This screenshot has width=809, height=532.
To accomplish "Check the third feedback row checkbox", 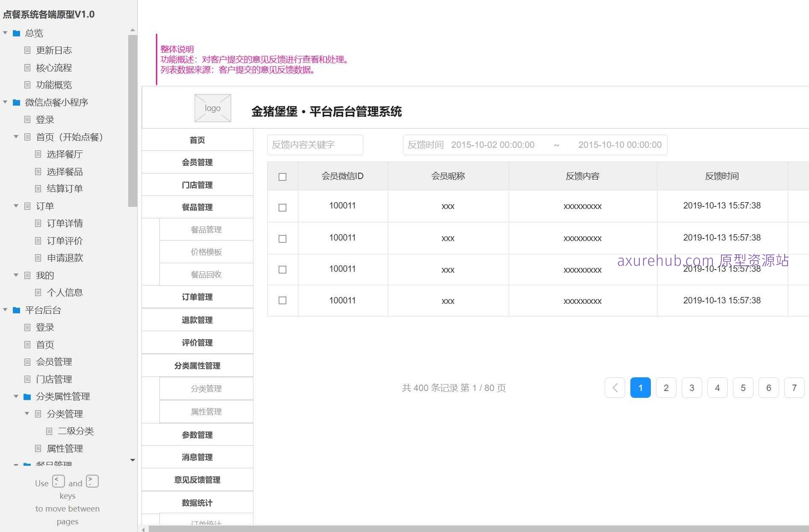I will (x=282, y=270).
